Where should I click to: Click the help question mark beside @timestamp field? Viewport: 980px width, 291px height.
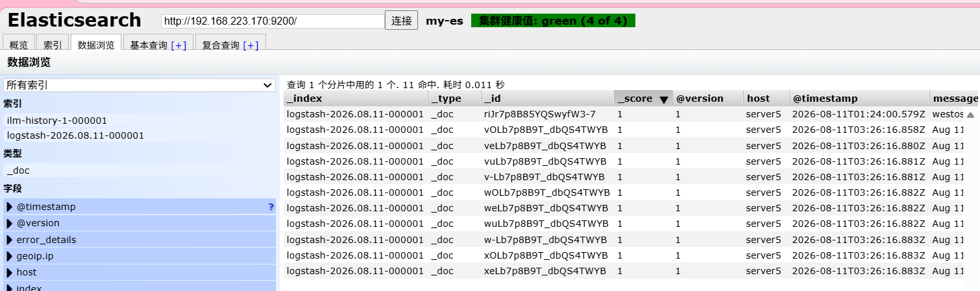coord(271,207)
